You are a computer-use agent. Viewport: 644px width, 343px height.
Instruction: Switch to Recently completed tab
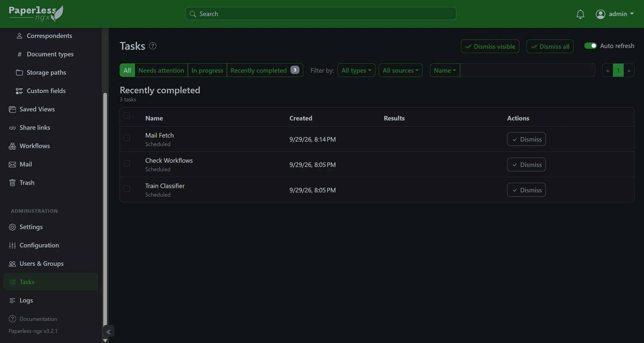(x=265, y=70)
